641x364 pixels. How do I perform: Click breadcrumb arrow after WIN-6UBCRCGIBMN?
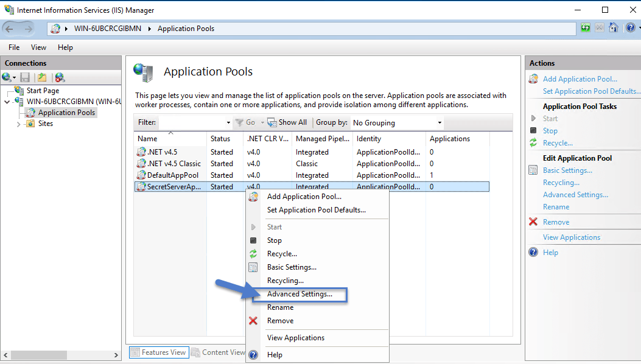click(150, 29)
